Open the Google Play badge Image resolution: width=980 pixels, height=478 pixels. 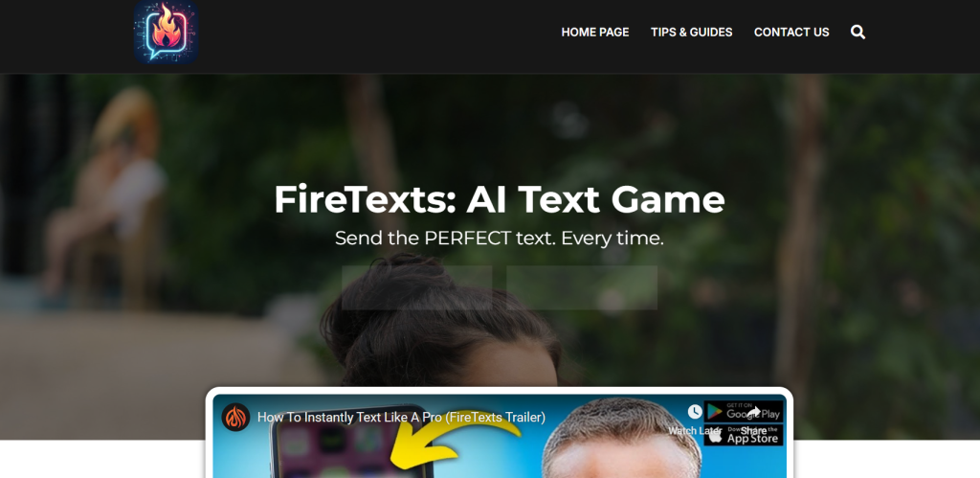point(744,411)
